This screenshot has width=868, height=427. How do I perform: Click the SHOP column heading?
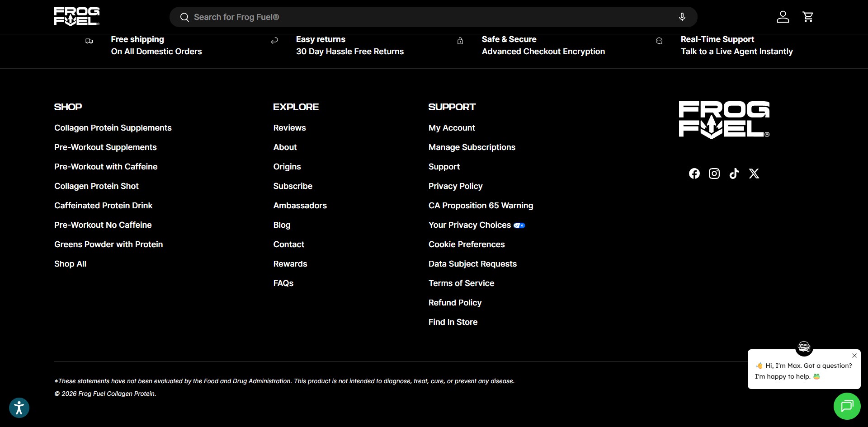[x=68, y=107]
